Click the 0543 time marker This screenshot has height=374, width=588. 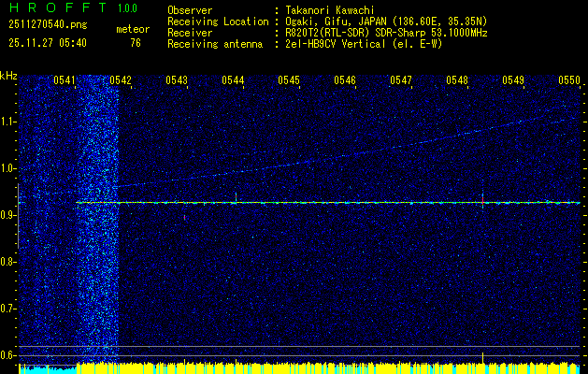(x=177, y=79)
